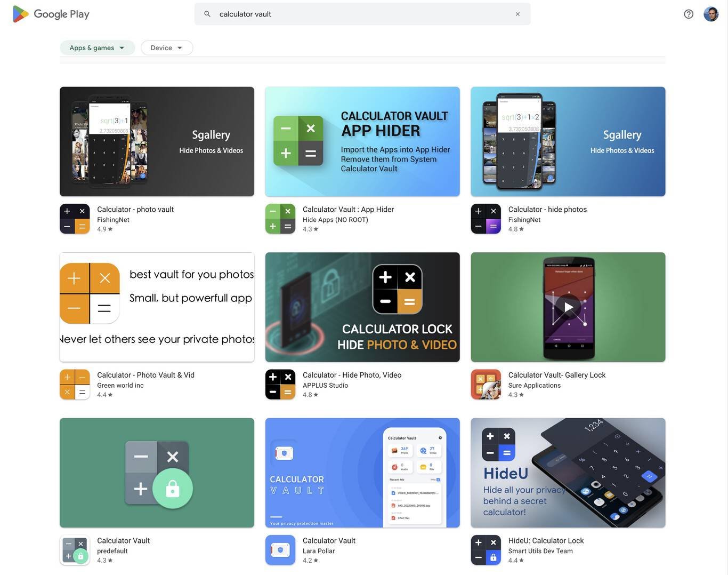
Task: Open the Calculator - Hide Photo, Video title
Action: coord(352,375)
